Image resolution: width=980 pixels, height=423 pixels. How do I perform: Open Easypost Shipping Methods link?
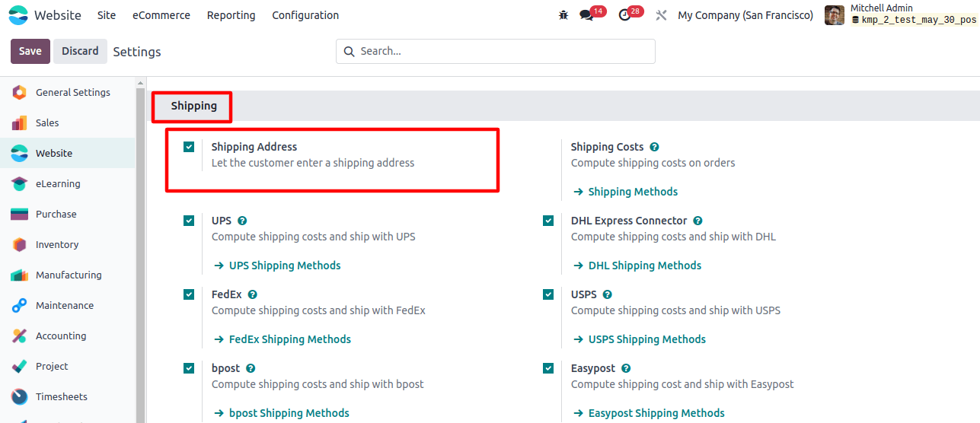click(x=648, y=413)
